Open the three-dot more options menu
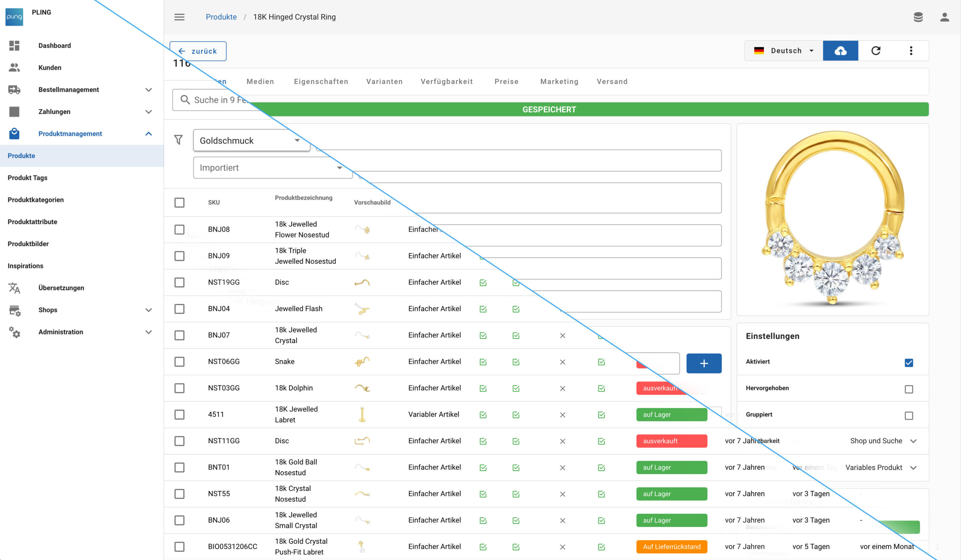Screen dimensions: 961x560 click(911, 51)
